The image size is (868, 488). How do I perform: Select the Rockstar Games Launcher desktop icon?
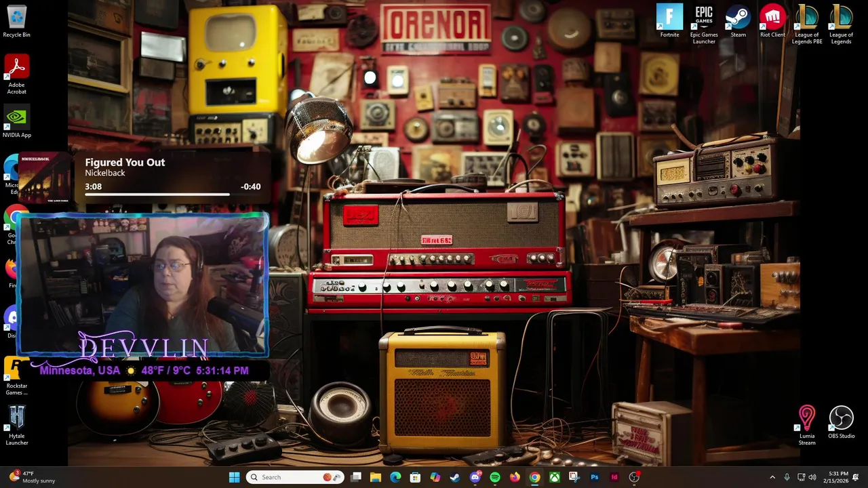(16, 376)
